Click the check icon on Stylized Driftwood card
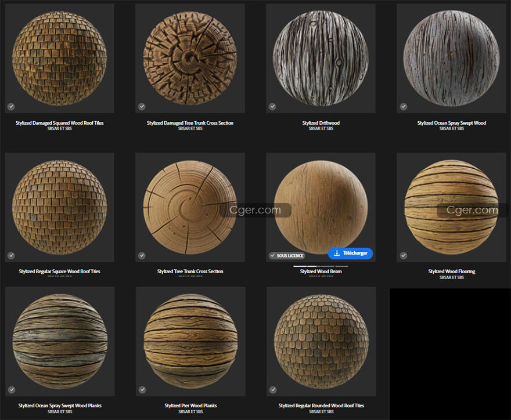 [x=272, y=107]
